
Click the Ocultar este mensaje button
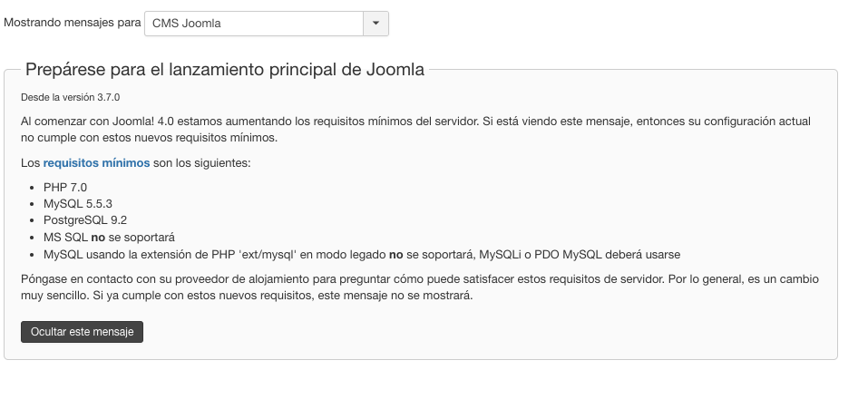click(x=82, y=332)
